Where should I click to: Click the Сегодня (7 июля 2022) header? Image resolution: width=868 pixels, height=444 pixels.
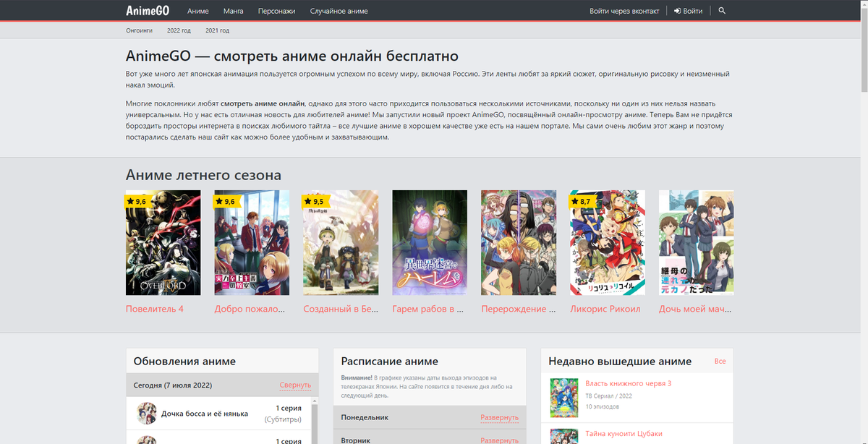[172, 385]
